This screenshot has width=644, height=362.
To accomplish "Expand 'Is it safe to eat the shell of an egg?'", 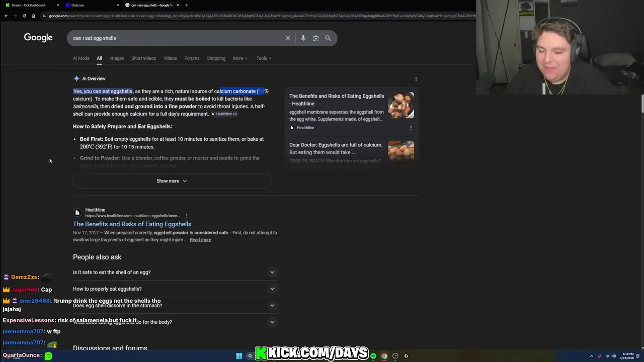I will pyautogui.click(x=175, y=273).
